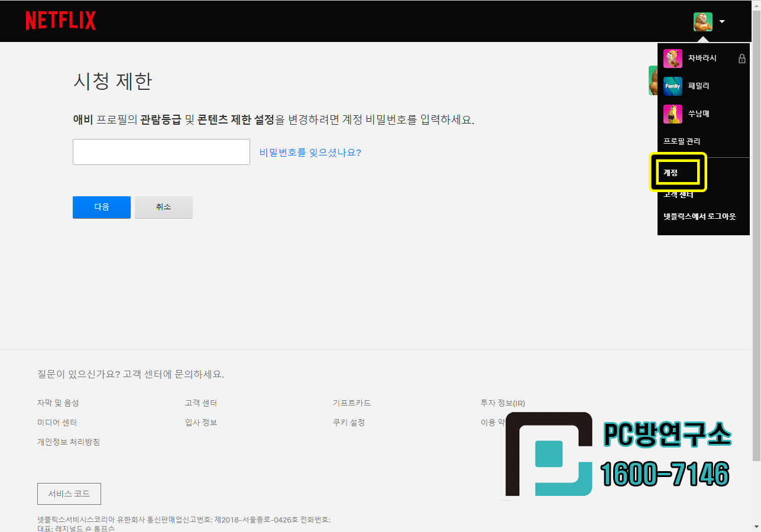This screenshot has height=532, width=761.
Task: Switch to 패밀리 profile
Action: [698, 86]
